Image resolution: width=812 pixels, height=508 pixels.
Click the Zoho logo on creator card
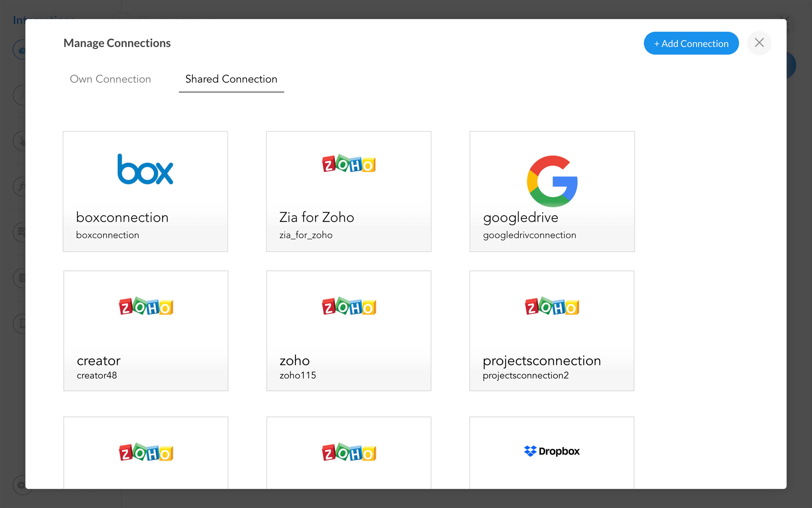(146, 306)
